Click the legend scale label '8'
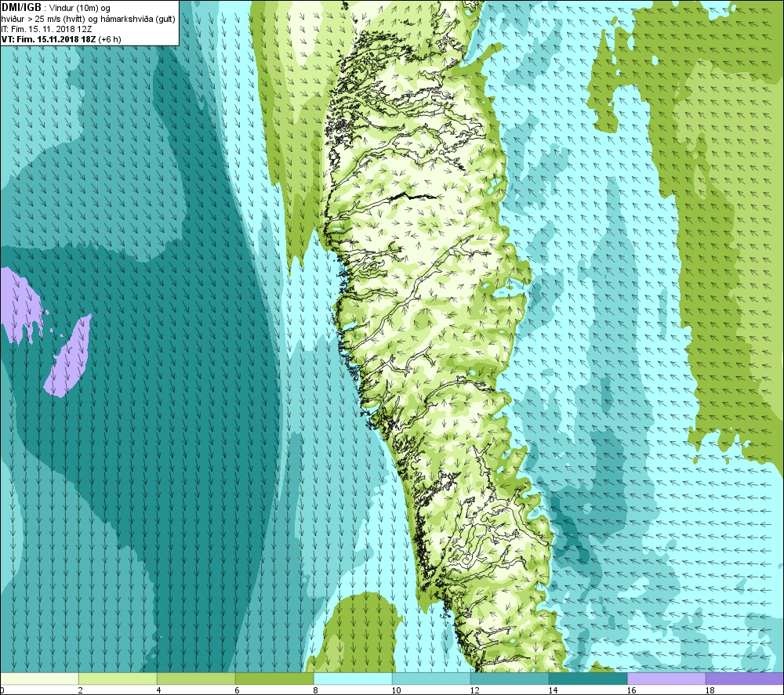Viewport: 784px width, 695px height. coord(315,690)
